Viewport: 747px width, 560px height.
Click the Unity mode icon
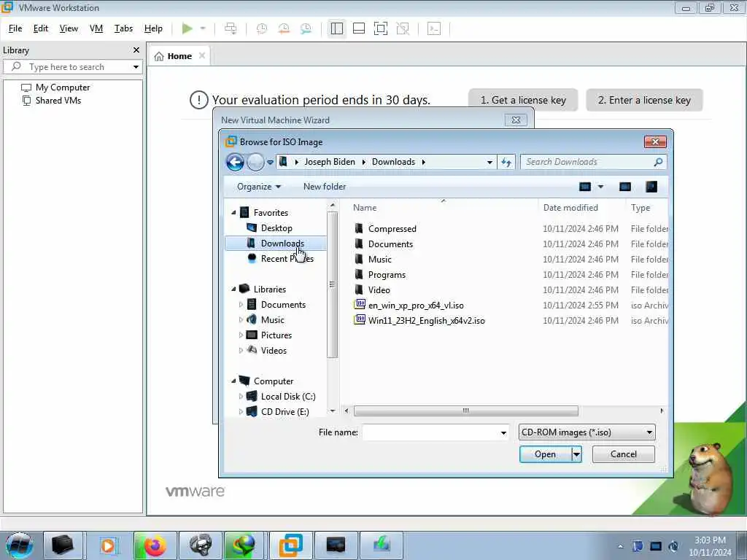(x=403, y=28)
